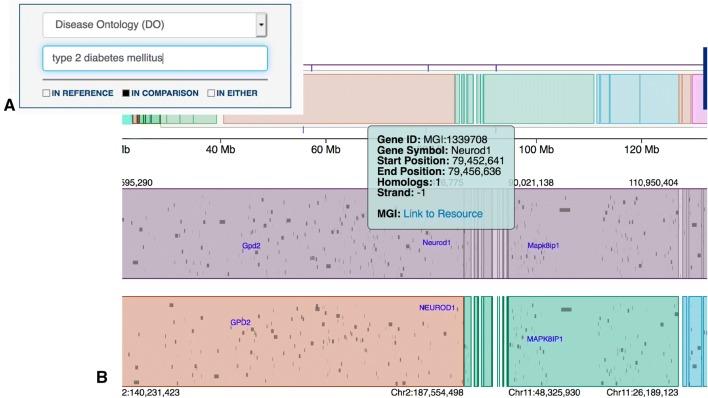The height and width of the screenshot is (398, 708).
Task: Click the 120 Mb axis tick label
Action: click(x=642, y=150)
